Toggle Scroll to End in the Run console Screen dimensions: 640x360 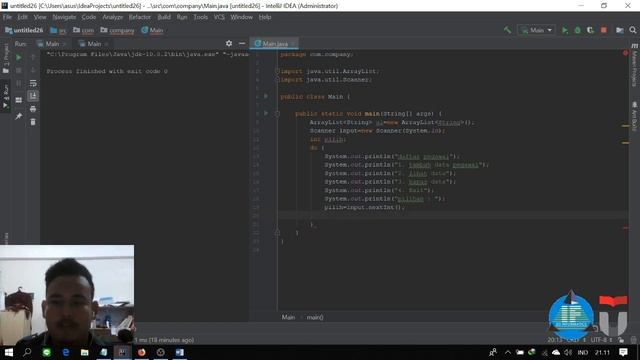[x=33, y=96]
